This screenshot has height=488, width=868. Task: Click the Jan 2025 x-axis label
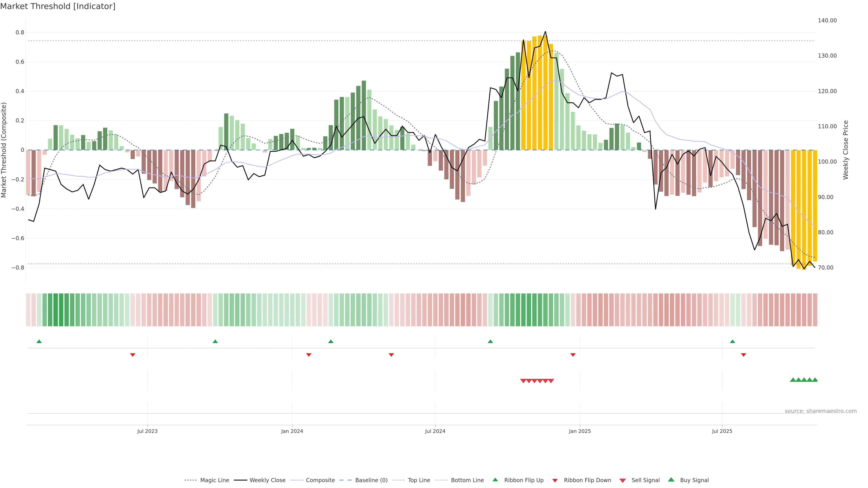point(580,431)
